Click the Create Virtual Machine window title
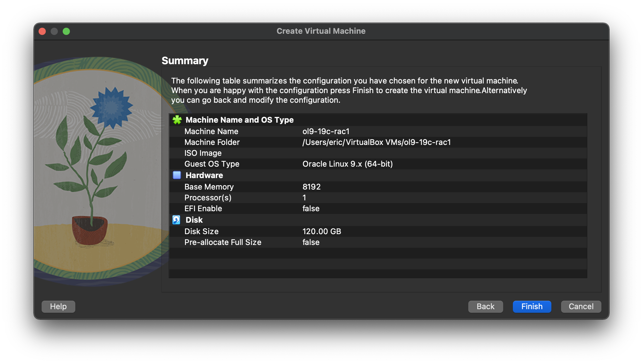 (x=321, y=31)
